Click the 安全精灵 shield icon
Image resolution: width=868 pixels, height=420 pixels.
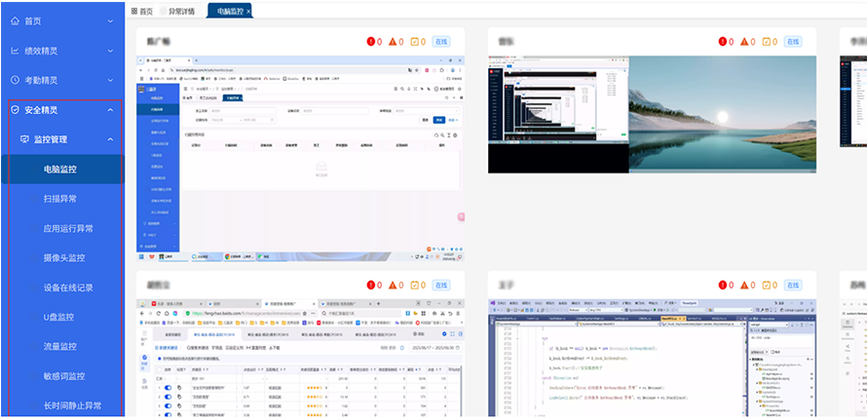click(15, 110)
